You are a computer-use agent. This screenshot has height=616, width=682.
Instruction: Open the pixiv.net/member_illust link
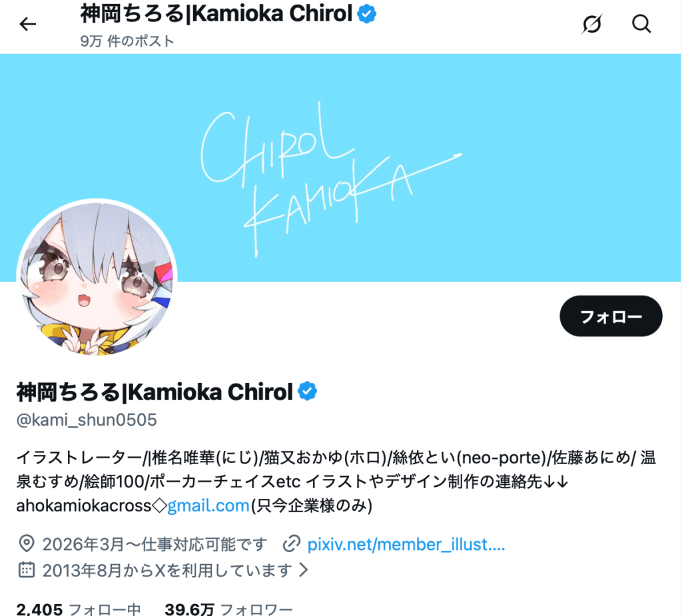click(x=406, y=544)
